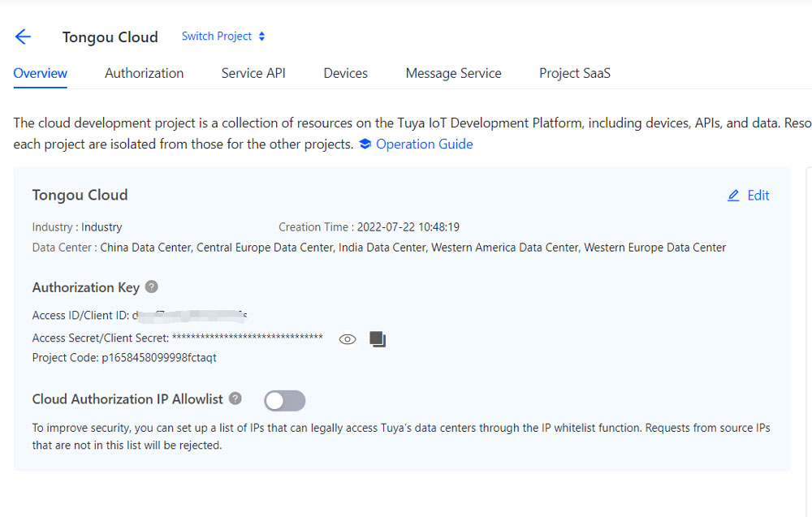Click the masked Access Secret asterisks
Image resolution: width=812 pixels, height=517 pixels.
coord(247,338)
